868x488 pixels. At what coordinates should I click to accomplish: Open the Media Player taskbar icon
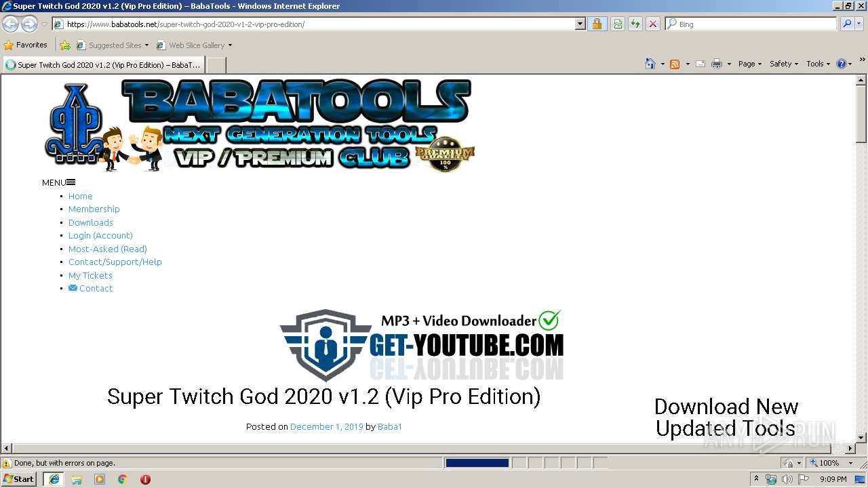[x=100, y=479]
